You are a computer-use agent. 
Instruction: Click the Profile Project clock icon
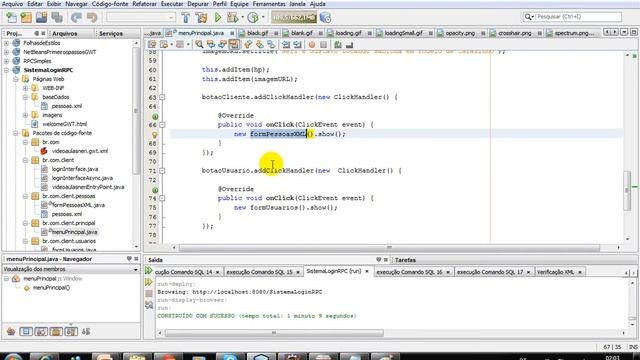(x=253, y=17)
